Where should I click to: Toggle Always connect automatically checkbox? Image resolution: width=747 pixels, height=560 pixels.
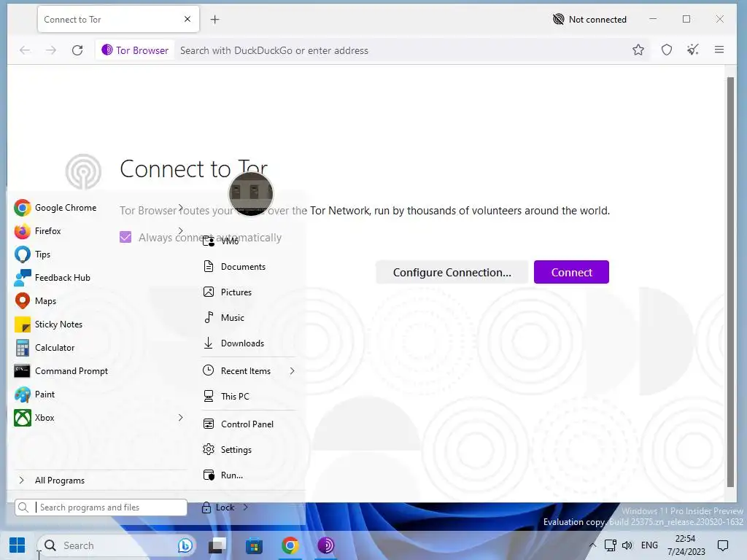click(x=125, y=237)
